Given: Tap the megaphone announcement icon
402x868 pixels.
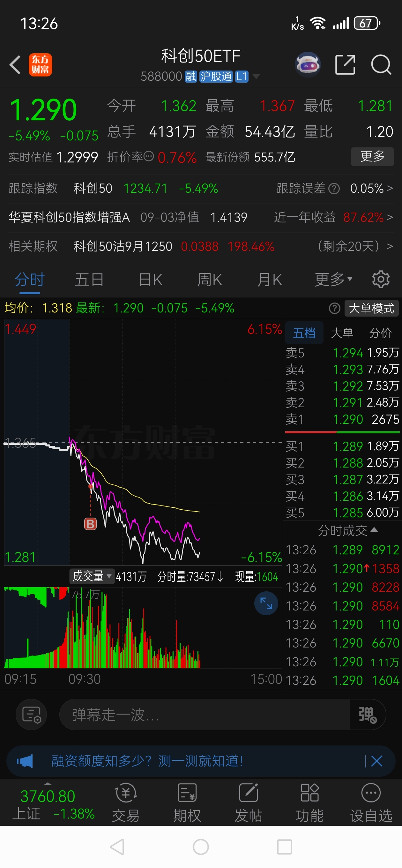Looking at the screenshot, I should 25,761.
